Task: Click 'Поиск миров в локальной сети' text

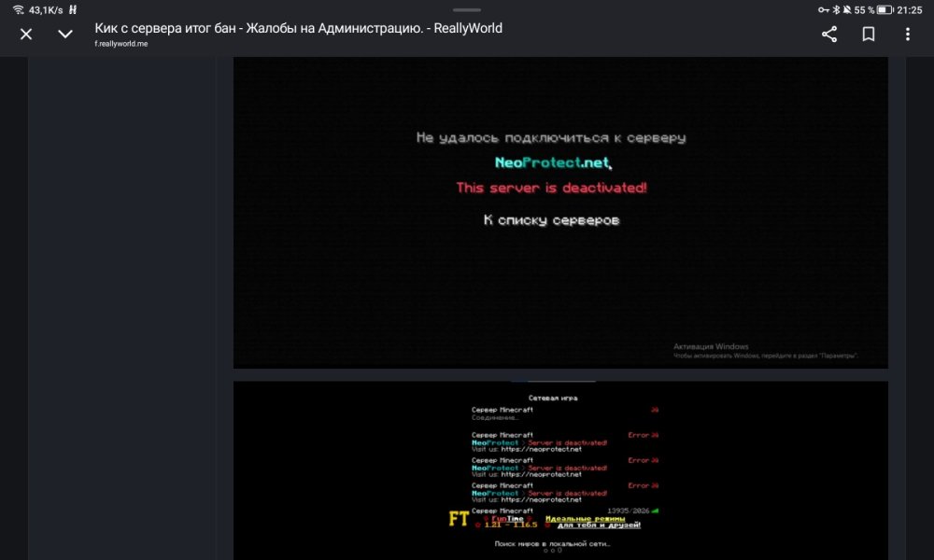Action: coord(552,543)
